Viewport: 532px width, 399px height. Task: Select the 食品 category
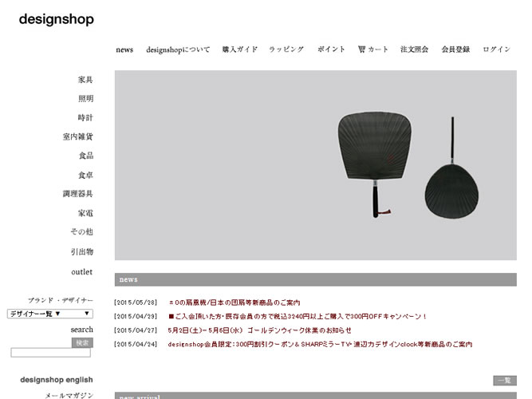(x=86, y=156)
